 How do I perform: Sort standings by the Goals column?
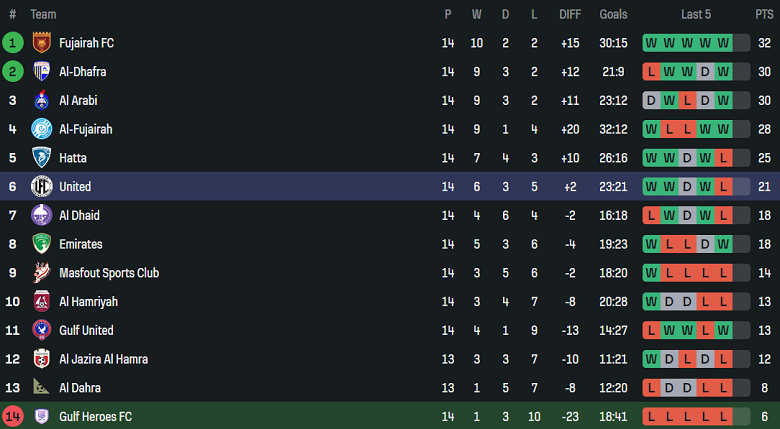pos(613,14)
